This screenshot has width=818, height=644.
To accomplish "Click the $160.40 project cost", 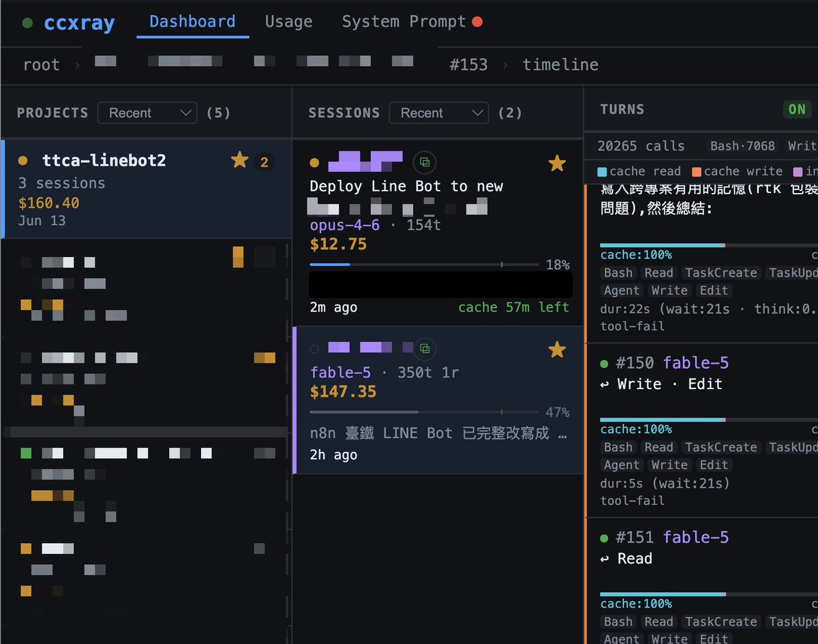I will 48,203.
